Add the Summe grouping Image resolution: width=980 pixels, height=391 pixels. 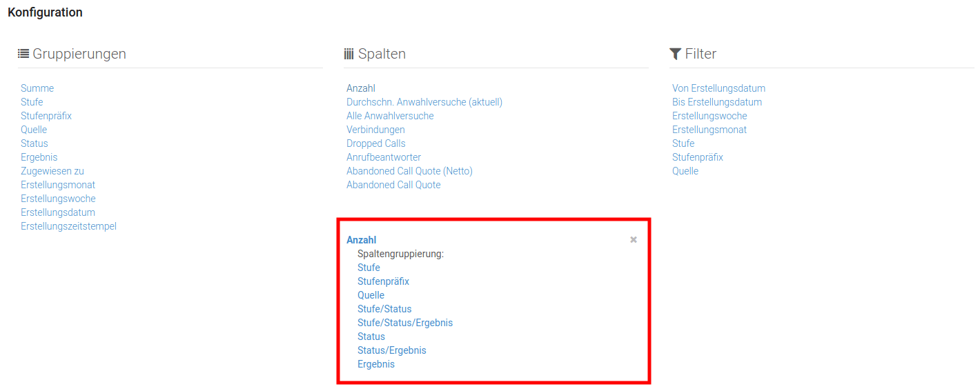pos(37,88)
